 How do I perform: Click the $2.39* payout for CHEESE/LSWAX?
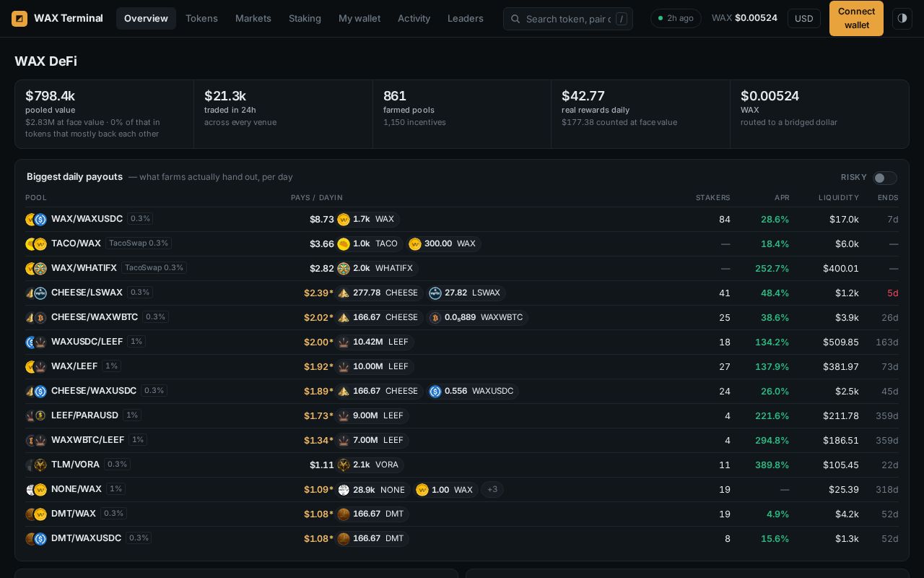point(318,293)
